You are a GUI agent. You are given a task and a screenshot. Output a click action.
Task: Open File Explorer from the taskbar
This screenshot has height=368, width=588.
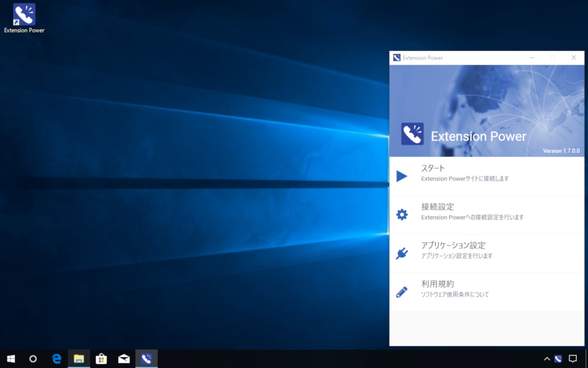coord(79,359)
